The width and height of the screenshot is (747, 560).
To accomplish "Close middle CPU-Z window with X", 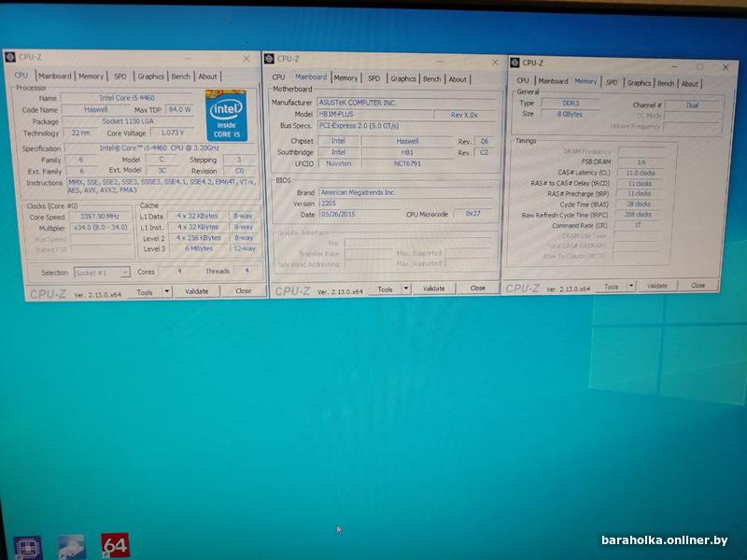I will 495,63.
